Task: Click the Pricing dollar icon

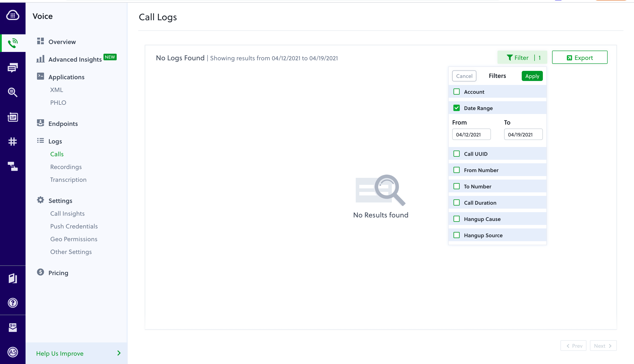Action: click(41, 272)
